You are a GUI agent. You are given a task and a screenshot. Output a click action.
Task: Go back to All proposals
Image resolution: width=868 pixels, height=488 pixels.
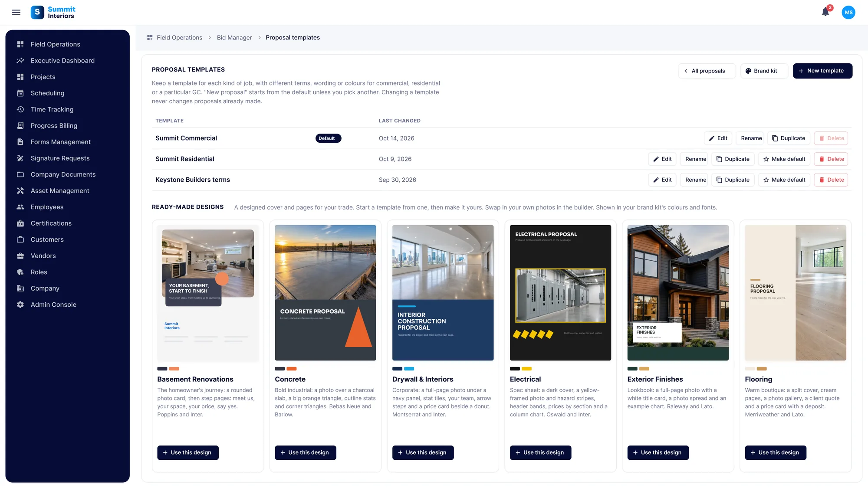(707, 71)
